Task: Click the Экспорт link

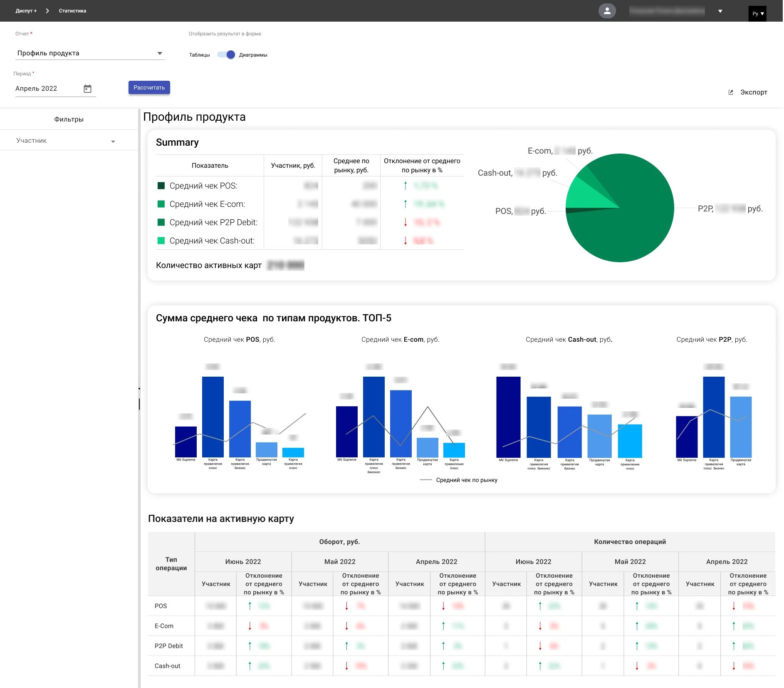Action: 753,92
